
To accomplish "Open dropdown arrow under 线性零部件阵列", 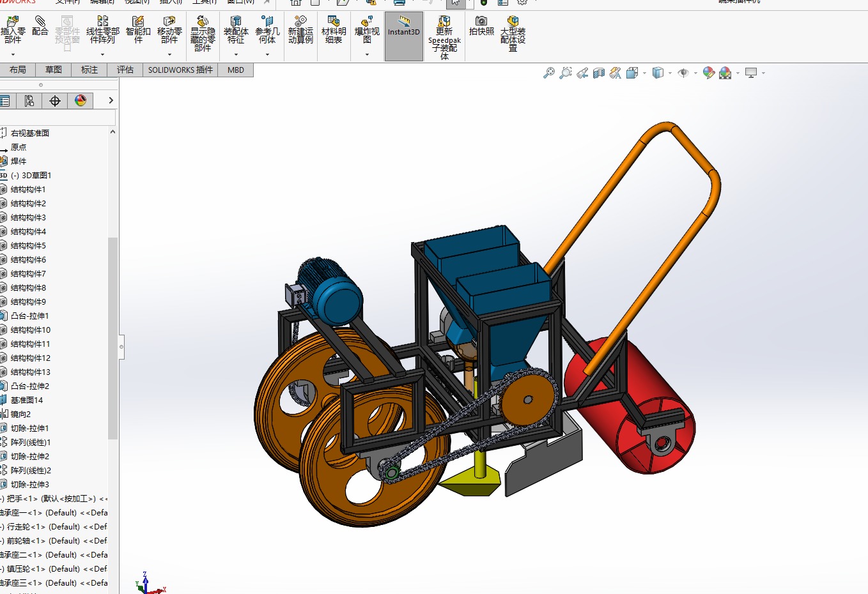I will 102,55.
